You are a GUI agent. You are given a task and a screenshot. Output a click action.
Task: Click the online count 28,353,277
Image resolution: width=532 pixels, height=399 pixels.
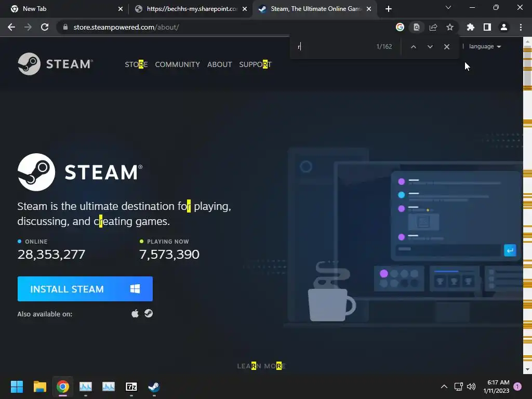coord(51,254)
